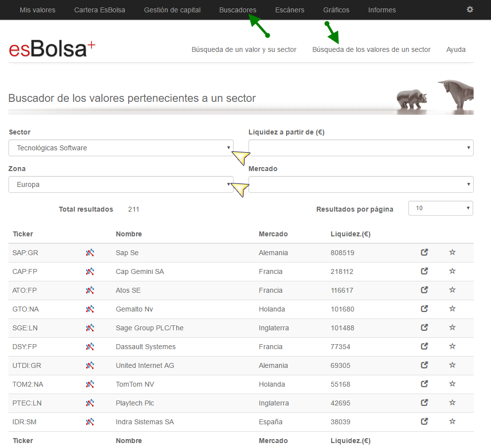Open the chart icon for GTO:NA

point(90,309)
